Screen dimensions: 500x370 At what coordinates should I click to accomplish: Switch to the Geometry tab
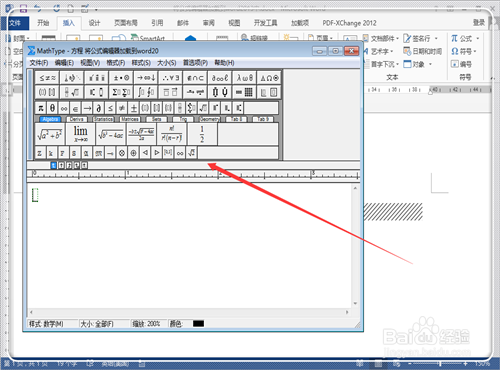(x=210, y=119)
